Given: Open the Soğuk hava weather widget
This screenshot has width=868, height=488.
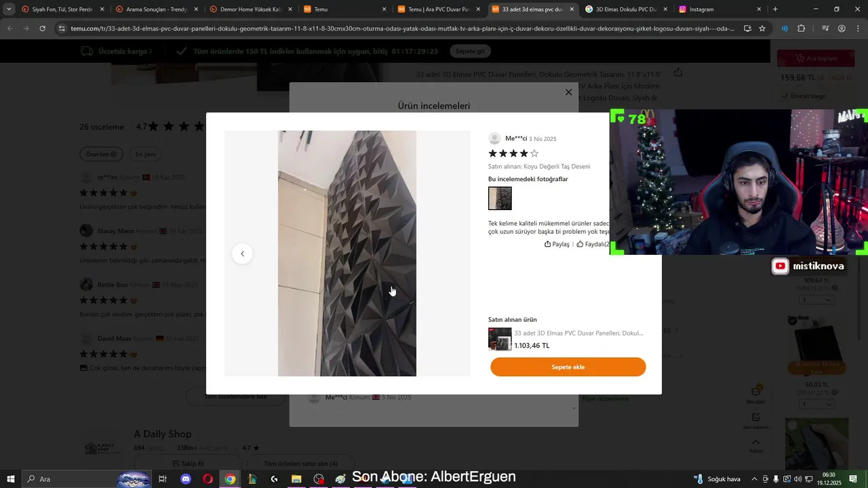Looking at the screenshot, I should tap(717, 479).
